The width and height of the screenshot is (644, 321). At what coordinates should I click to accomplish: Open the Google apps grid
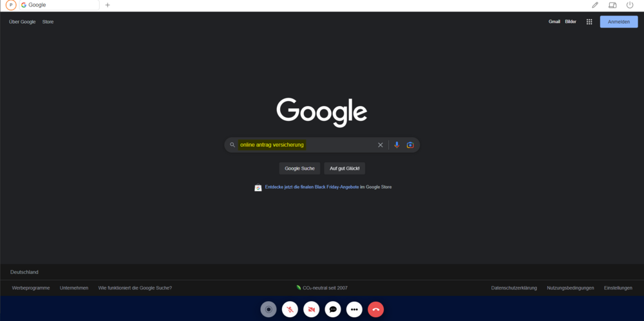coord(589,22)
